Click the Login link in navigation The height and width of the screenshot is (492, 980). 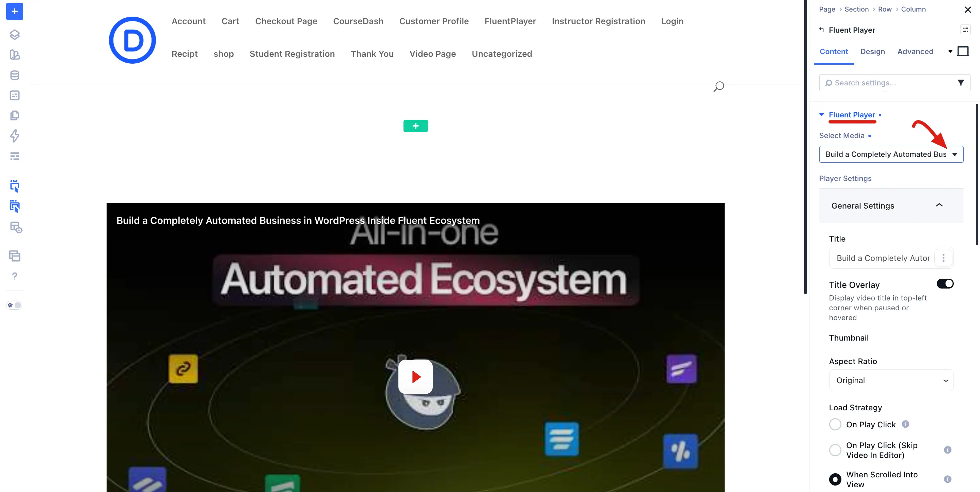point(672,21)
